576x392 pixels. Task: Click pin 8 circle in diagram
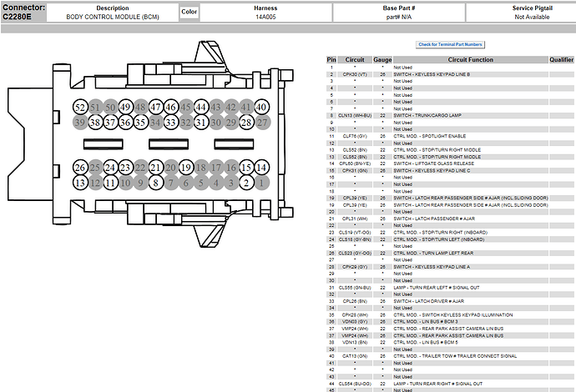[x=156, y=183]
